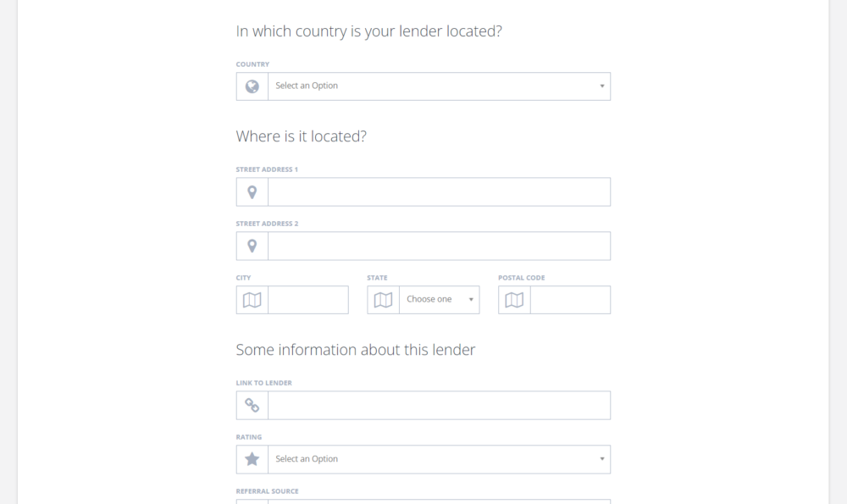Screen dimensions: 847x504
Task: Click the Postal Code input field
Action: (x=570, y=299)
